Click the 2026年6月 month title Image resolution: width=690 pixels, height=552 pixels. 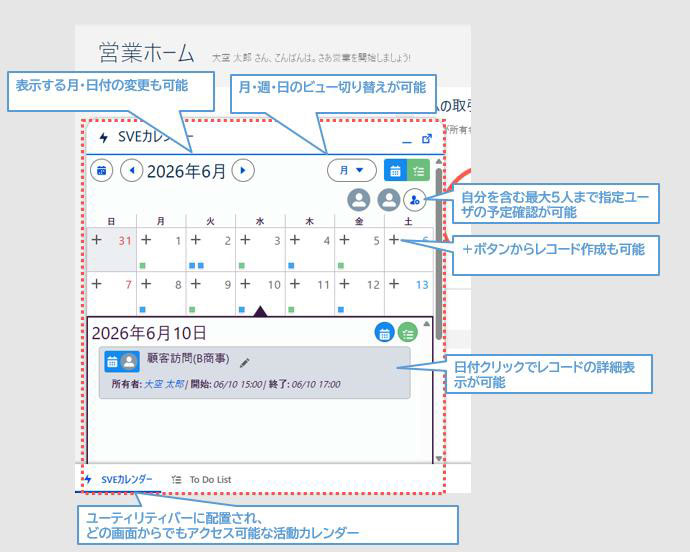[x=186, y=171]
